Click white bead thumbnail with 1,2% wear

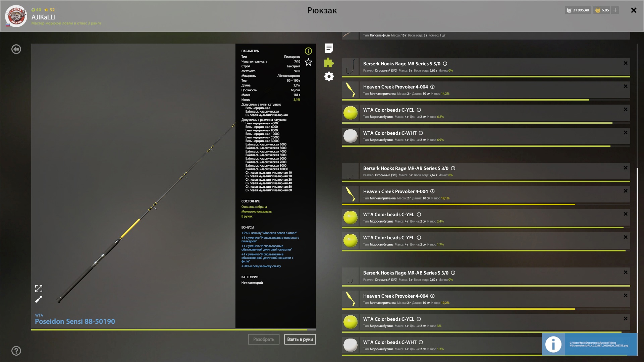pos(350,345)
